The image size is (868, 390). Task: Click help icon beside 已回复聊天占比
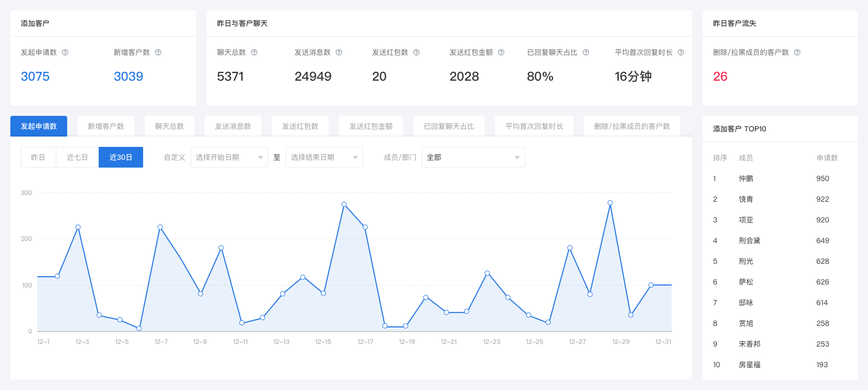(586, 52)
